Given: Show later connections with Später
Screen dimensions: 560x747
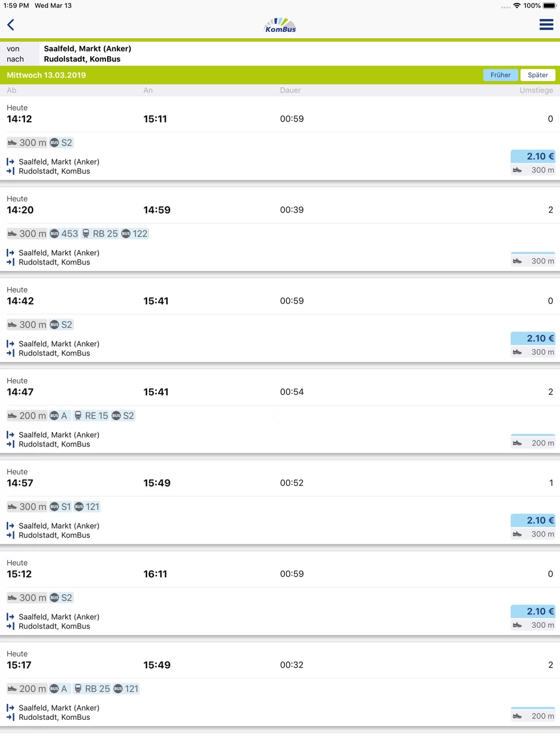Looking at the screenshot, I should point(537,75).
